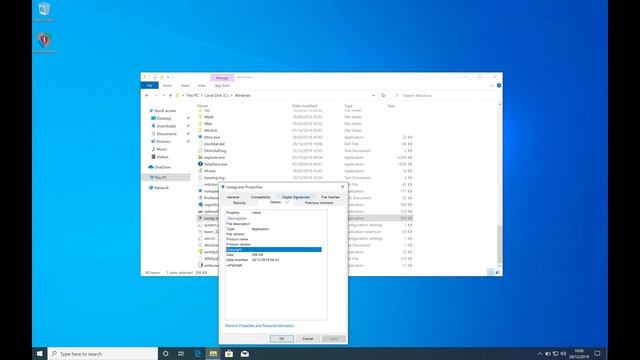Image resolution: width=640 pixels, height=360 pixels.
Task: Open Desktop in navigation pane
Action: tap(164, 118)
